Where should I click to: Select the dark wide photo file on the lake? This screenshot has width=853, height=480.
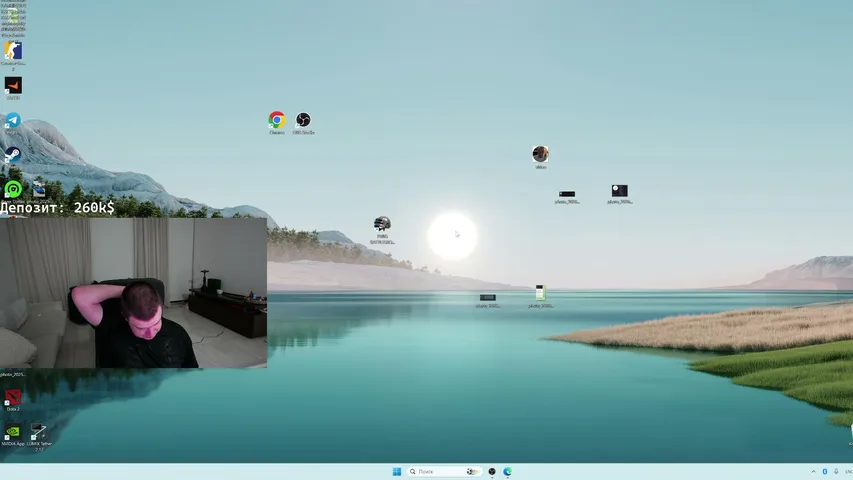click(x=487, y=298)
